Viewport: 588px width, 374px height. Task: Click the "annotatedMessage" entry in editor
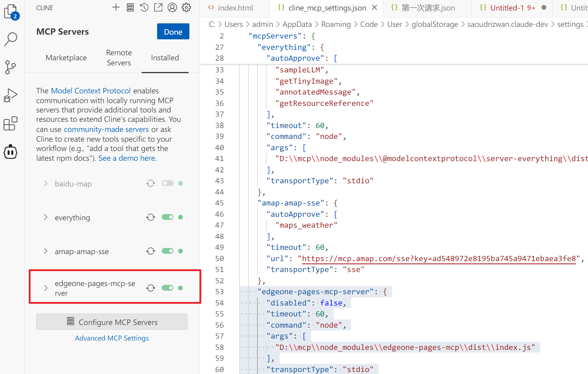(315, 92)
